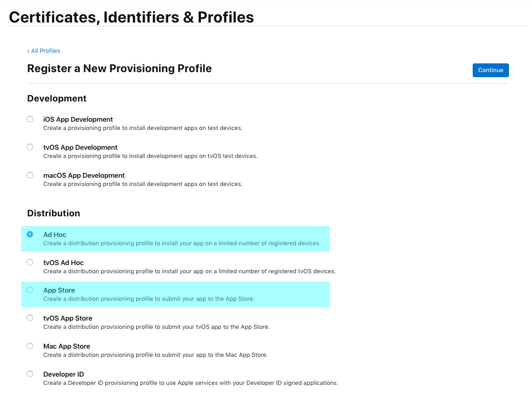
Task: Select the App Store distribution radio button
Action: click(30, 290)
